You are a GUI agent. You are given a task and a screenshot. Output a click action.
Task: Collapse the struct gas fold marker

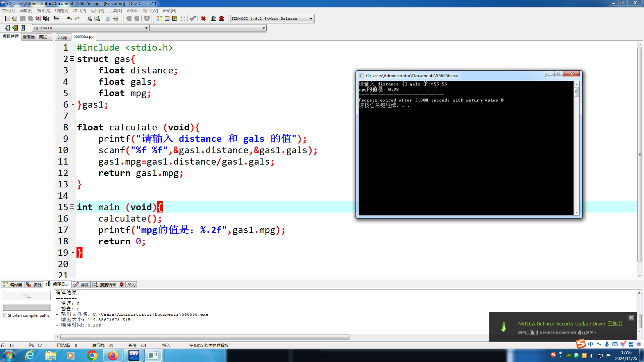[72, 59]
